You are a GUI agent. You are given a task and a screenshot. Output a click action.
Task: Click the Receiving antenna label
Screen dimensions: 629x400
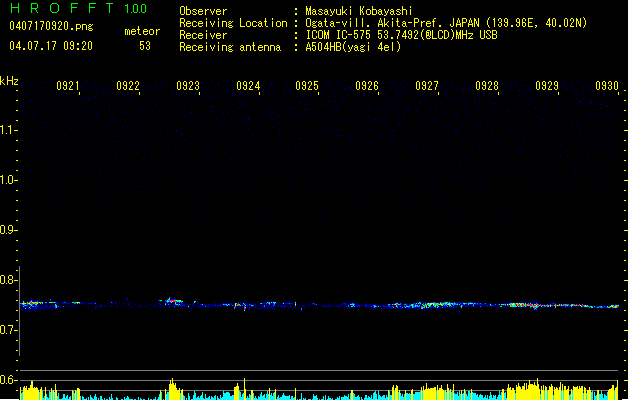point(230,47)
